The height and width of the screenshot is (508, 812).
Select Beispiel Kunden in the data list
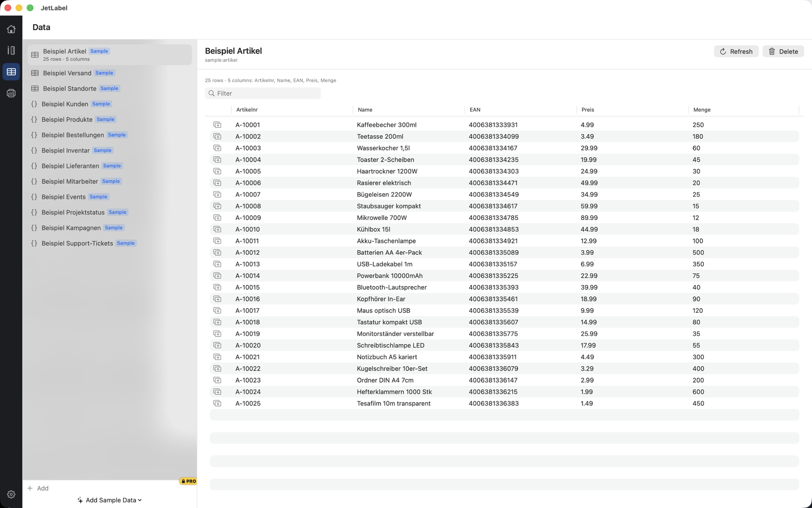110,104
